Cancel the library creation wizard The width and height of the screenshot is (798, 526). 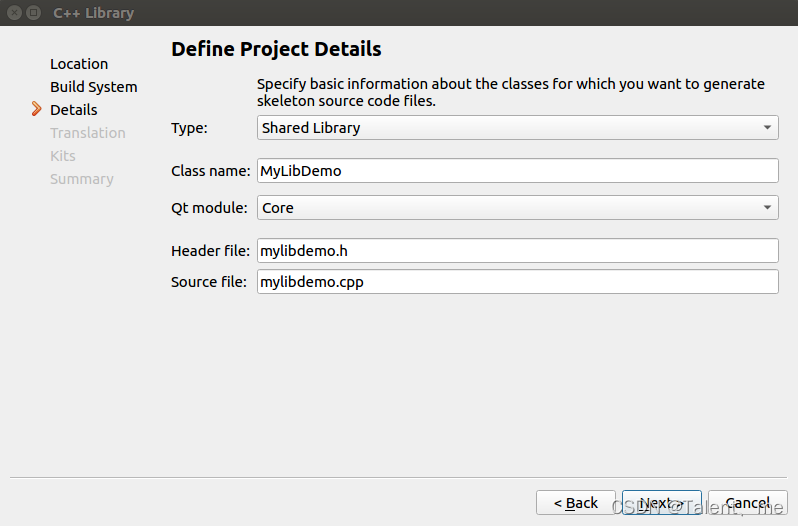pos(747,503)
